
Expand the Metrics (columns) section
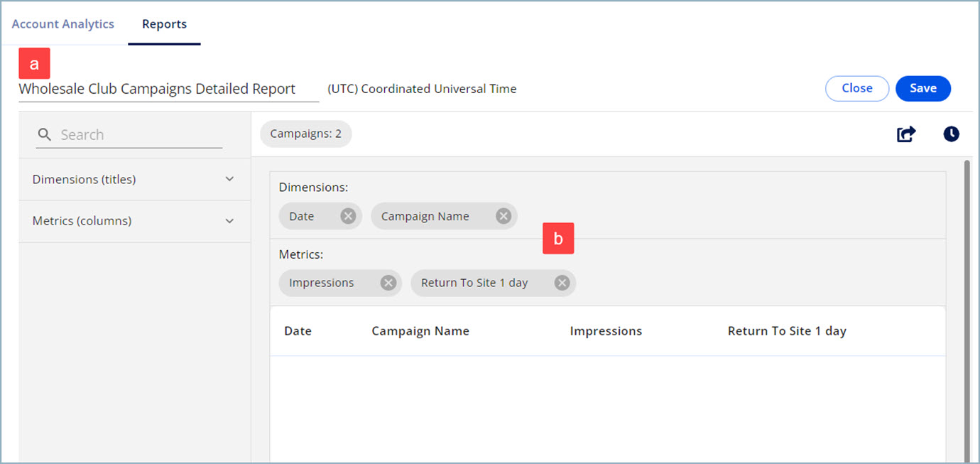click(134, 221)
